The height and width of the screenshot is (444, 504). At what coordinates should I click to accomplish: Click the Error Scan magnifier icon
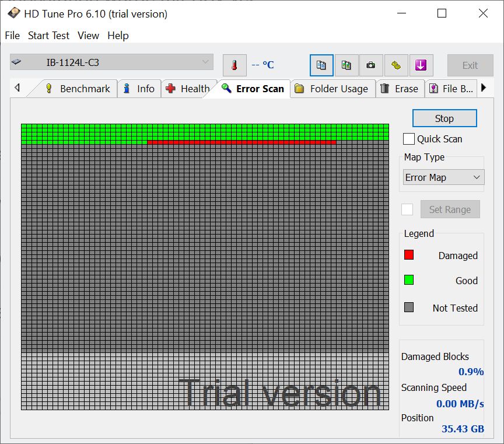pos(226,89)
